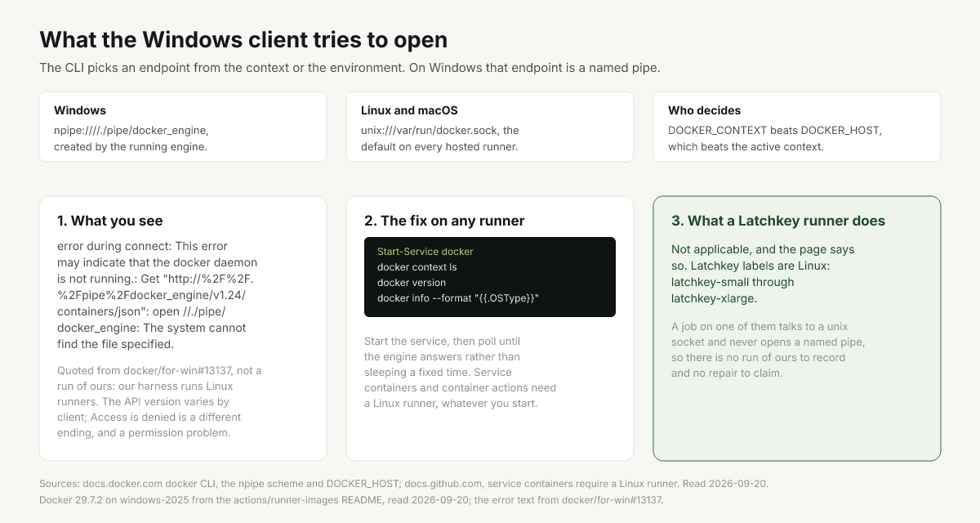
Task: Select the "1. What you see" heading
Action: tap(110, 221)
